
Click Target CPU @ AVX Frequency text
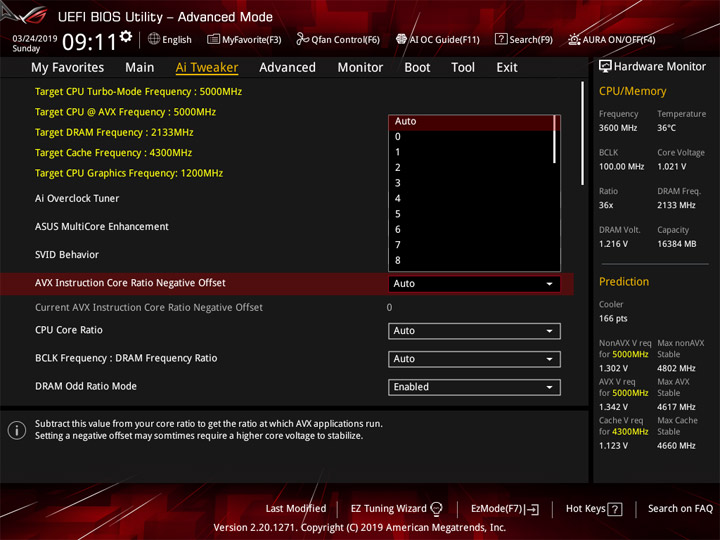125,112
